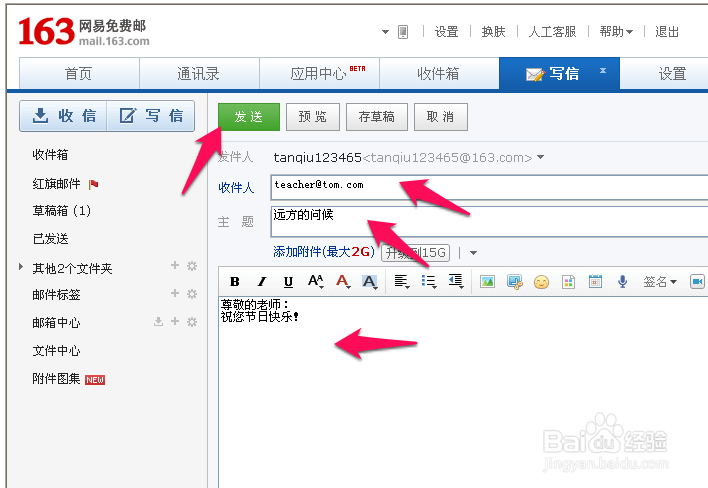
Task: Open the emoticon smiley picker
Action: pos(541,282)
